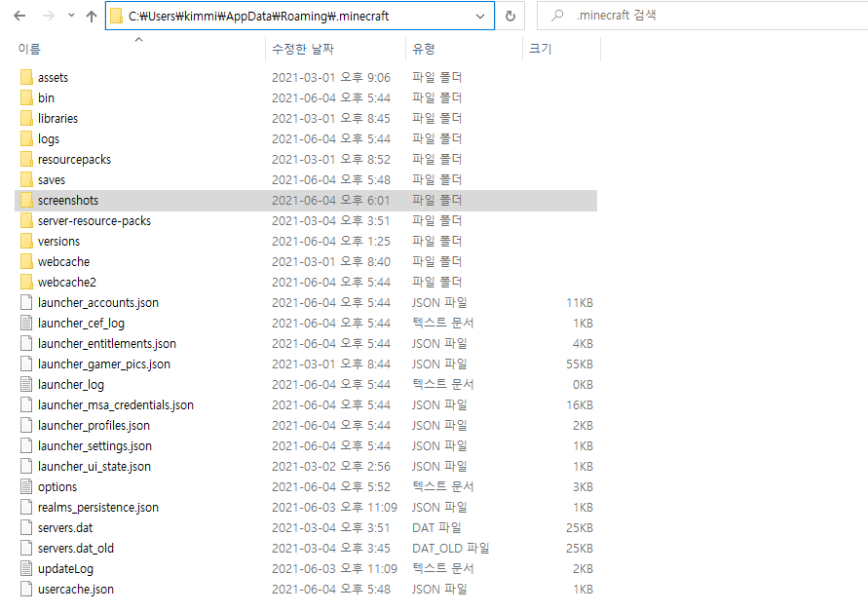Image resolution: width=868 pixels, height=613 pixels.
Task: Go back with the left arrow
Action: [19, 16]
